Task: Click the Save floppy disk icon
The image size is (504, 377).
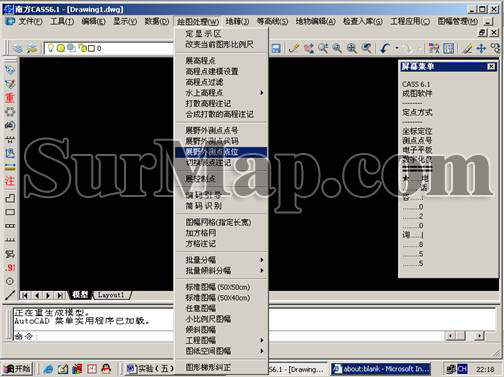Action: pyautogui.click(x=276, y=49)
